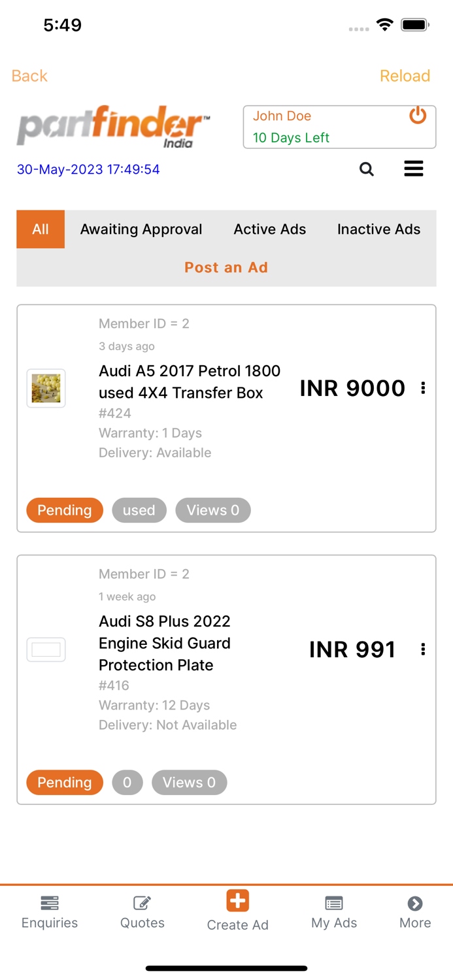This screenshot has height=980, width=453.
Task: Open the search function
Action: click(x=367, y=169)
